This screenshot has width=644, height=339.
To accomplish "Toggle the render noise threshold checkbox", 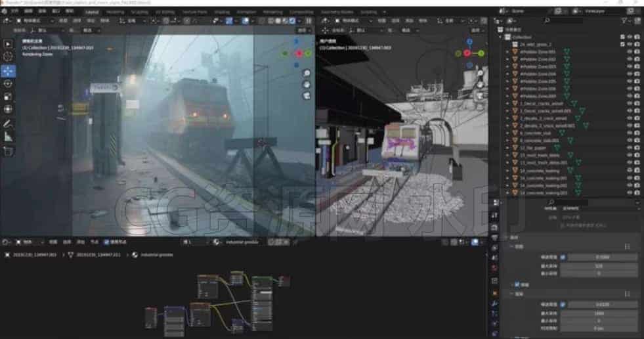I will coord(563,304).
